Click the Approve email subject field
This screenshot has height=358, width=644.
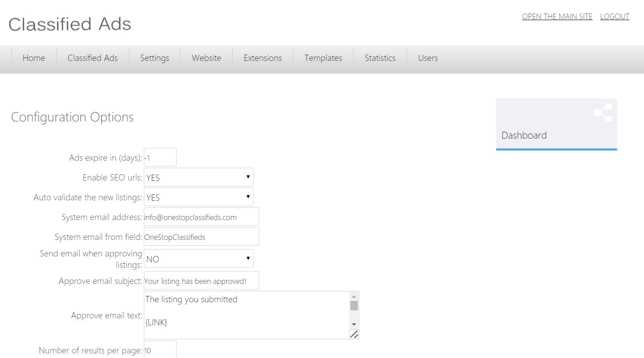tap(201, 281)
